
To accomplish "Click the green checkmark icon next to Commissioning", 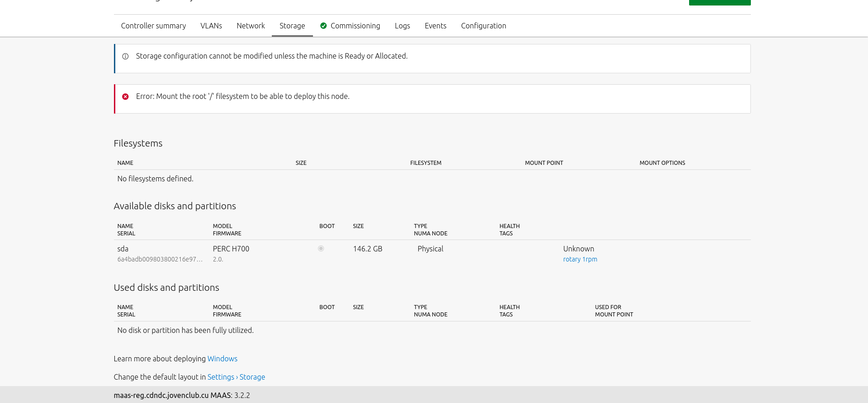I will [323, 26].
